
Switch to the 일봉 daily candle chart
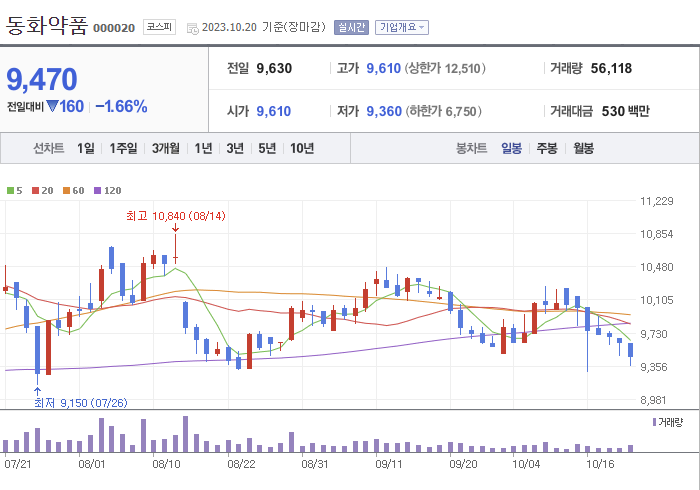click(511, 148)
